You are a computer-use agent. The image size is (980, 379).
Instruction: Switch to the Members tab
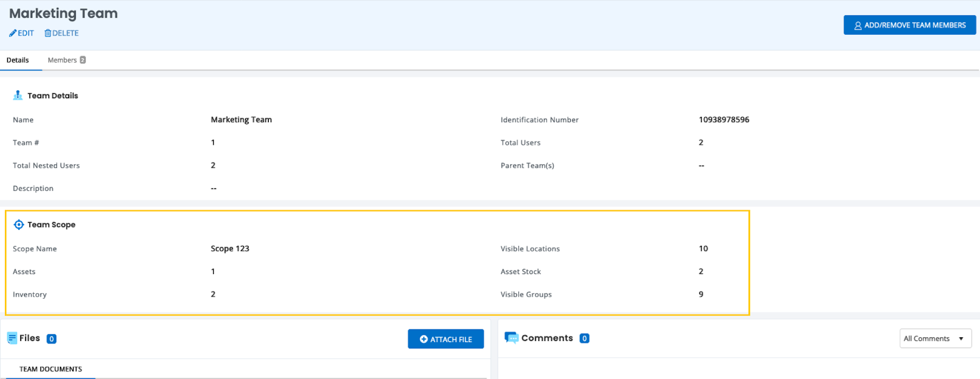[62, 60]
